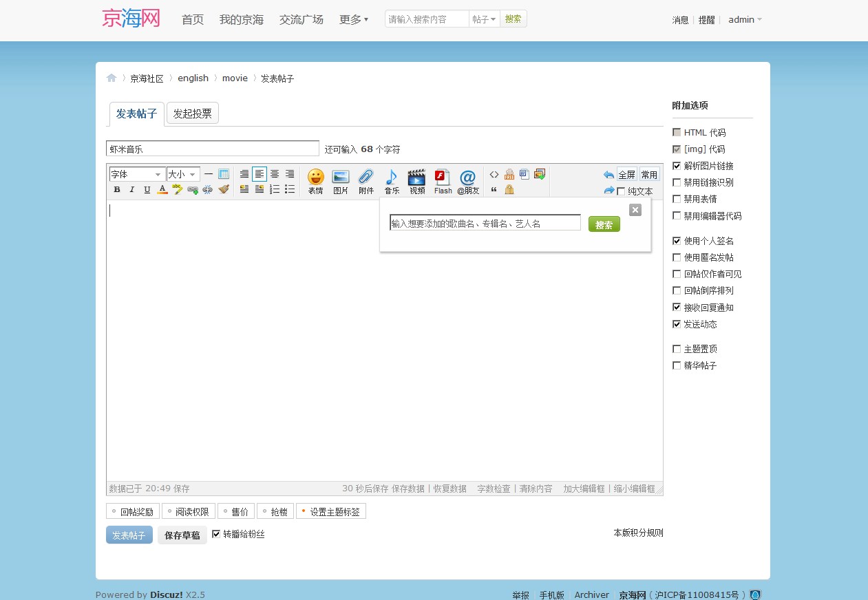Click the 音乐 music note icon
868x600 pixels.
tap(392, 182)
